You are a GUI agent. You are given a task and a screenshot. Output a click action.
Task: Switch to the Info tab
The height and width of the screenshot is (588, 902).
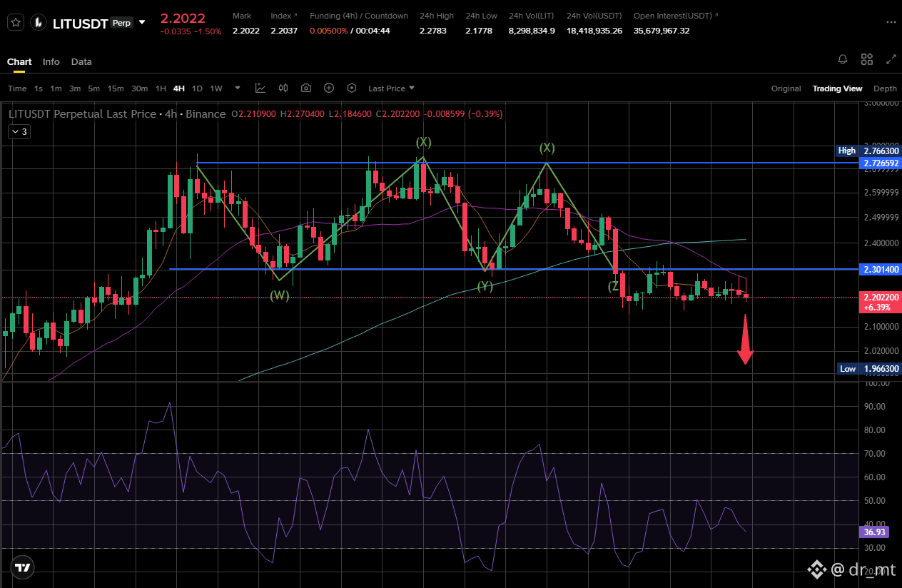(x=51, y=61)
